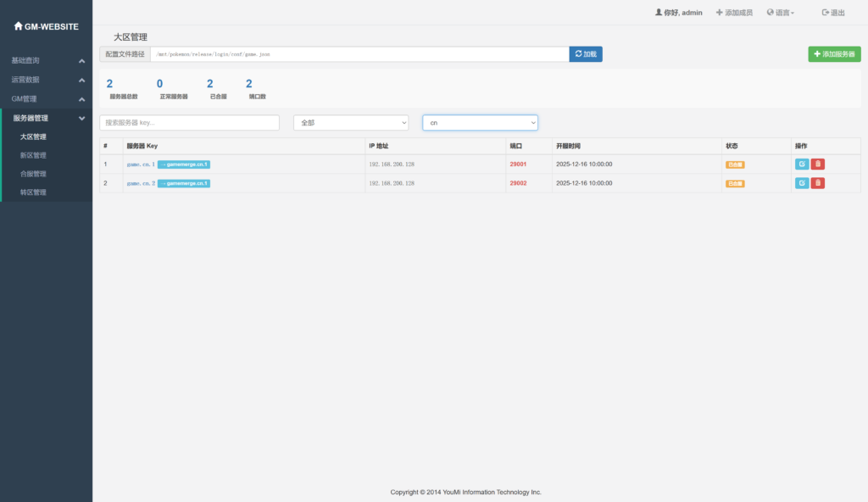Image resolution: width=868 pixels, height=502 pixels.
Task: Open the 语言 language dropdown
Action: tap(780, 13)
